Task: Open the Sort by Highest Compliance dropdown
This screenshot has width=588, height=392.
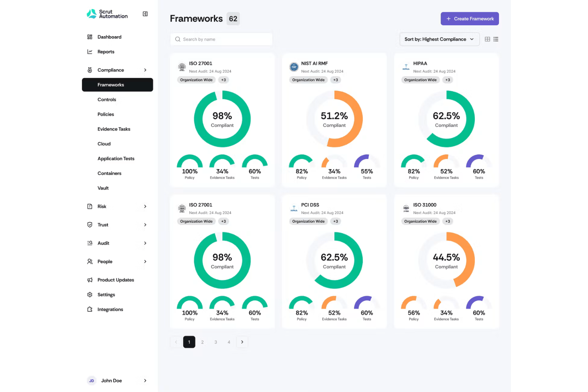Action: click(439, 39)
